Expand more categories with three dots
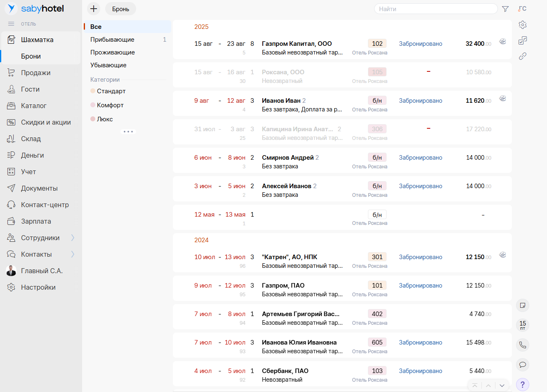The image size is (547, 392). click(128, 132)
